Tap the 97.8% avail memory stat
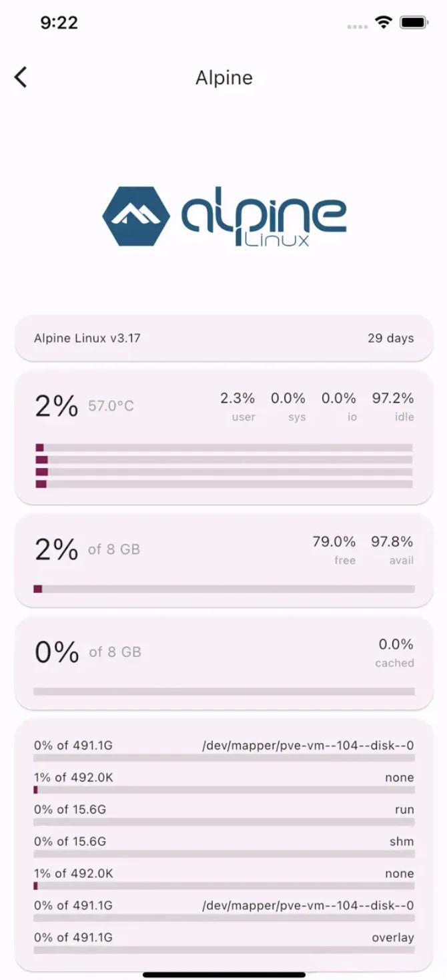Screen dimensions: 447x980 (x=392, y=549)
